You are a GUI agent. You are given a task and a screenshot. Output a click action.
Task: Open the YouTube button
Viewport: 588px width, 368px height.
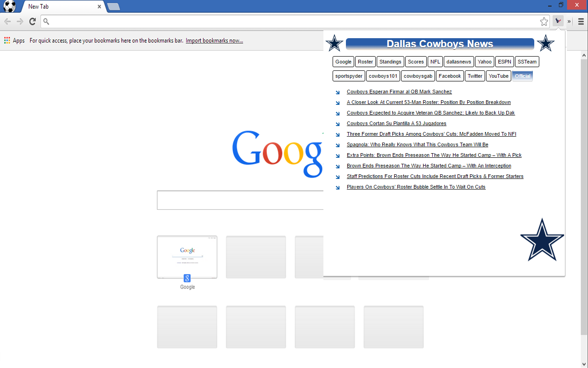pos(498,76)
